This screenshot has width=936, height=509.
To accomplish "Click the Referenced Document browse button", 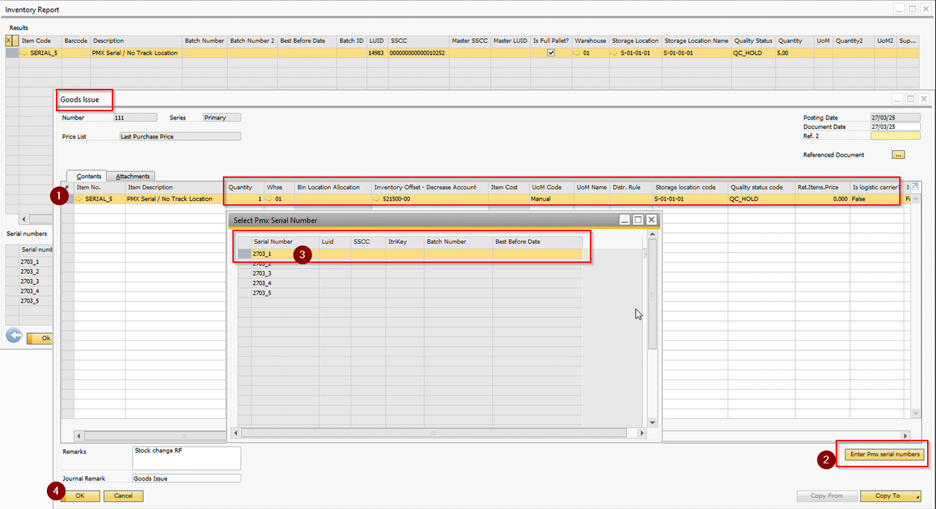I will pos(898,155).
